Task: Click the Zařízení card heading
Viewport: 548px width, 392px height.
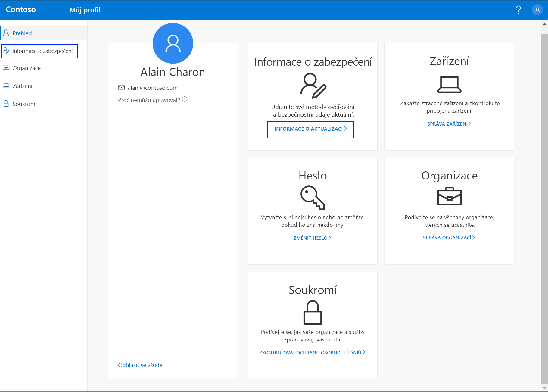Action: [449, 61]
